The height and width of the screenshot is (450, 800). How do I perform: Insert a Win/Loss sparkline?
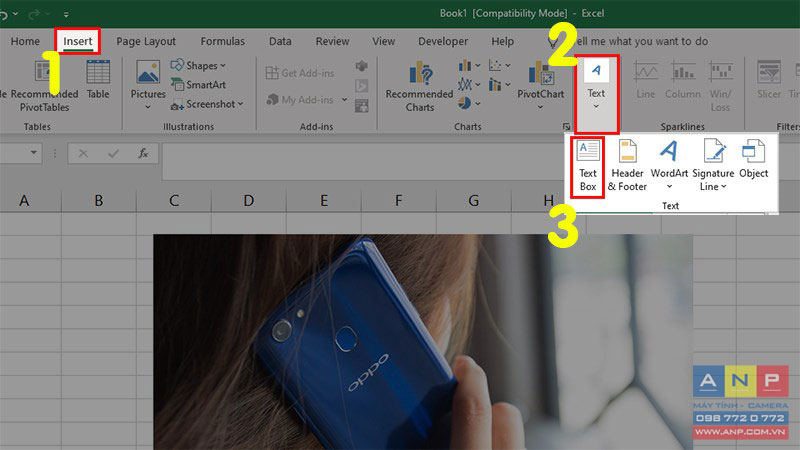click(x=720, y=86)
